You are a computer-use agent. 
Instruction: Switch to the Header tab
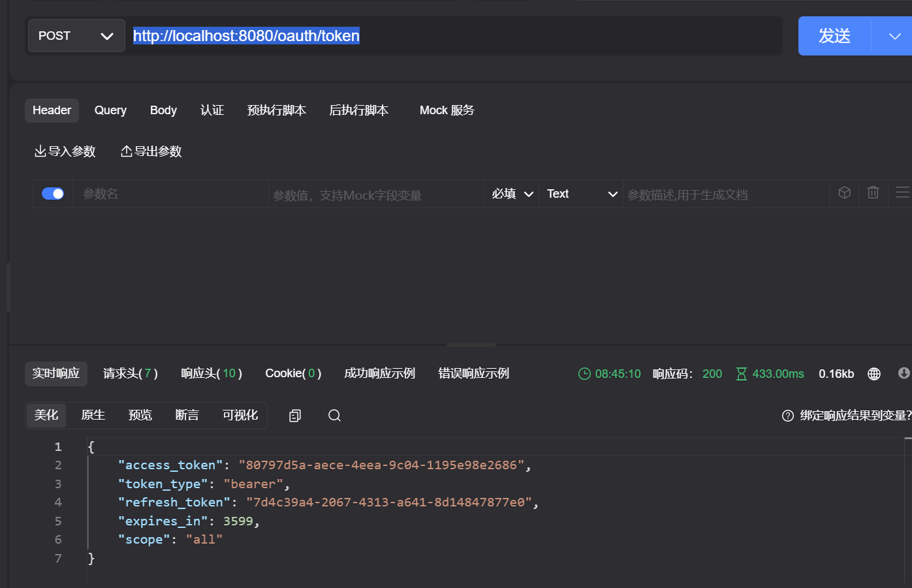[x=52, y=110]
